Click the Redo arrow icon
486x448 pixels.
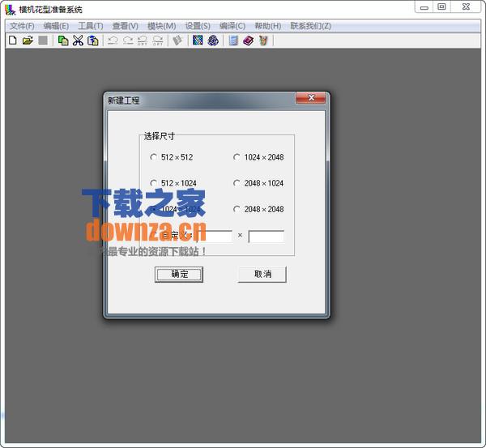[128, 41]
